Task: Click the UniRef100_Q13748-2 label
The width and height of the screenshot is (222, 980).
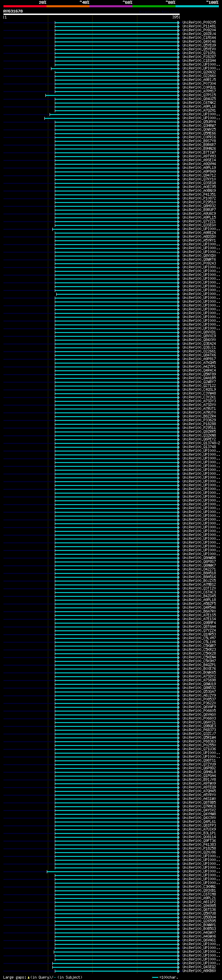Action: pyautogui.click(x=201, y=443)
